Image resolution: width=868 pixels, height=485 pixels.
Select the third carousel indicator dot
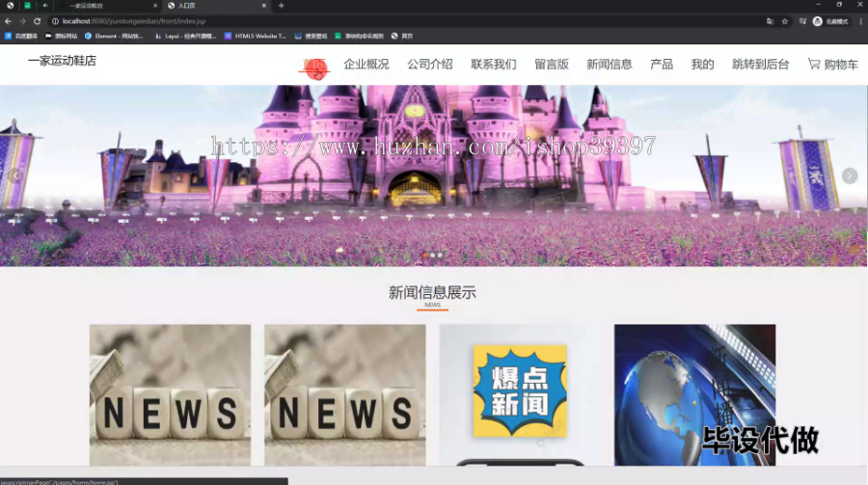pos(440,256)
